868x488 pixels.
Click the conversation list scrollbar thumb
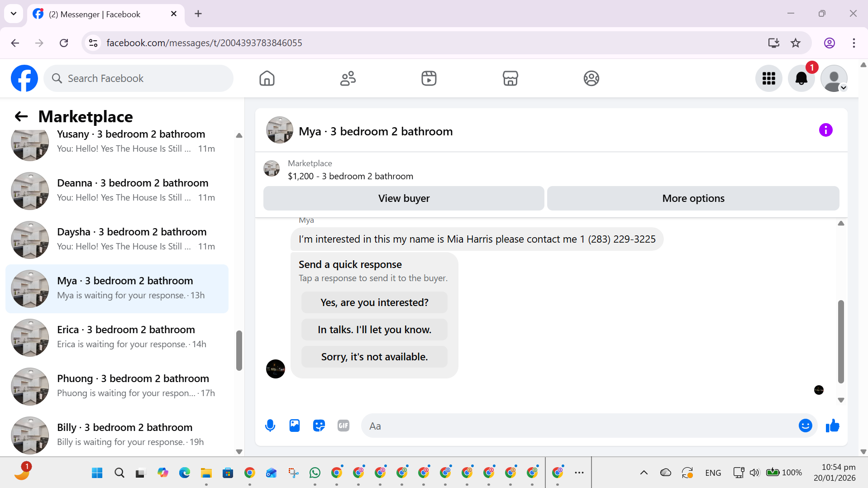click(239, 351)
